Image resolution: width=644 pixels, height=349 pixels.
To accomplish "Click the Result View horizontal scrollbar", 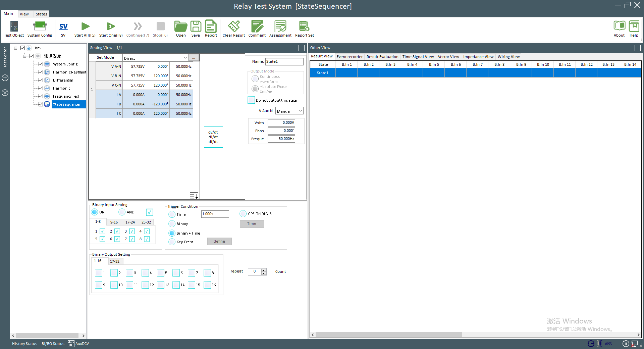I will pos(388,335).
